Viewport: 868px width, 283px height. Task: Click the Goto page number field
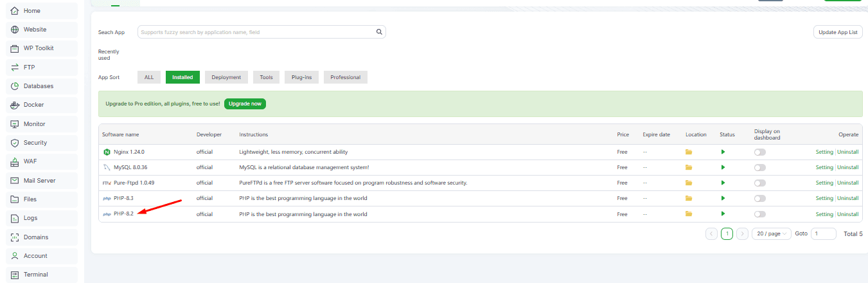tap(824, 234)
